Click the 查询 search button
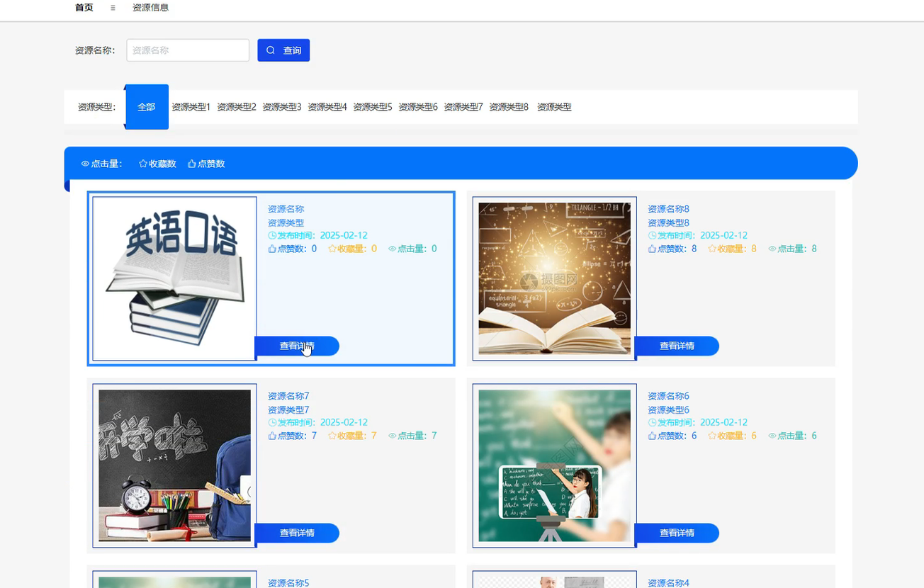The image size is (924, 588). pos(283,50)
